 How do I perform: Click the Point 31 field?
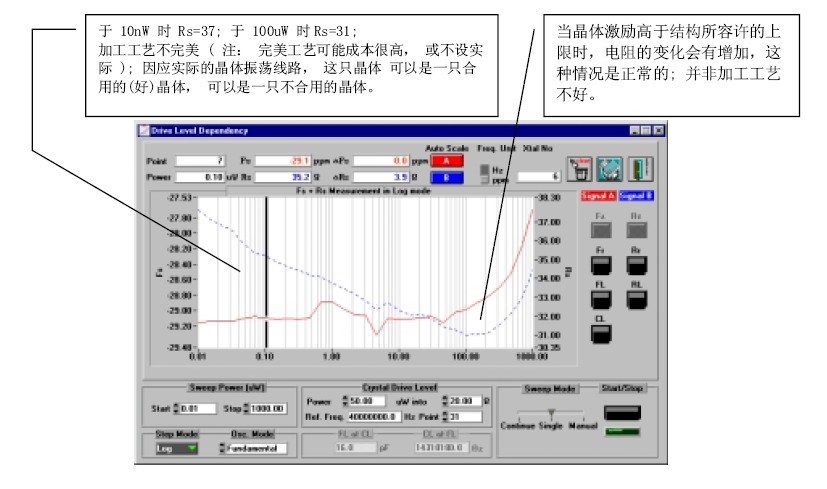point(465,417)
